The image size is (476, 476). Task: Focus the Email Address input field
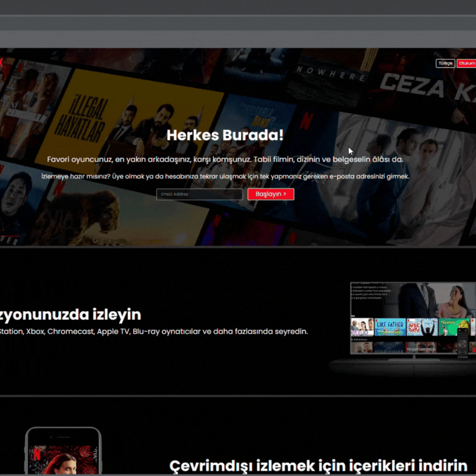(x=199, y=194)
